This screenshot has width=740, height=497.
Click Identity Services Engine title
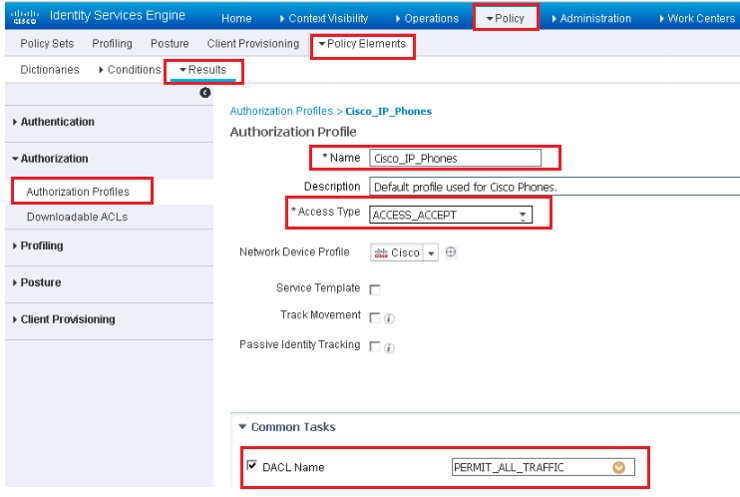coord(118,16)
